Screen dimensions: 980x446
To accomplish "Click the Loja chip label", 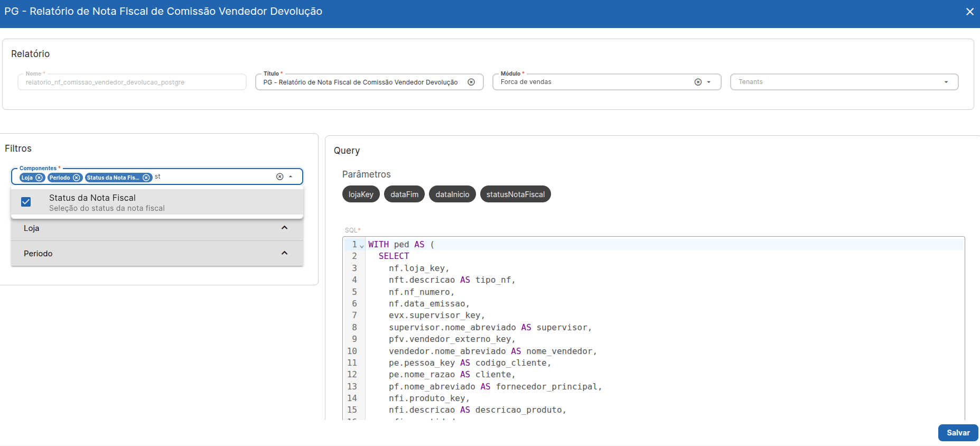I will (27, 178).
